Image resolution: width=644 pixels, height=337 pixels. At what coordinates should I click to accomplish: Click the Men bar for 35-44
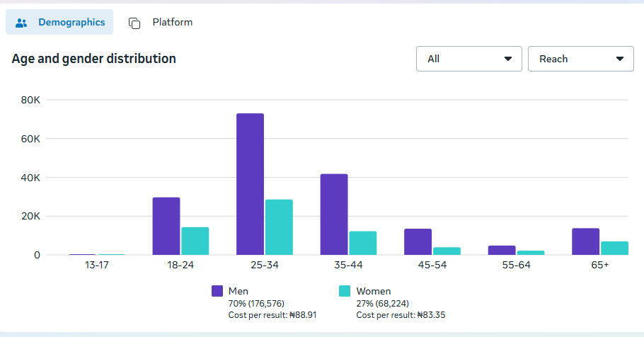coord(334,215)
